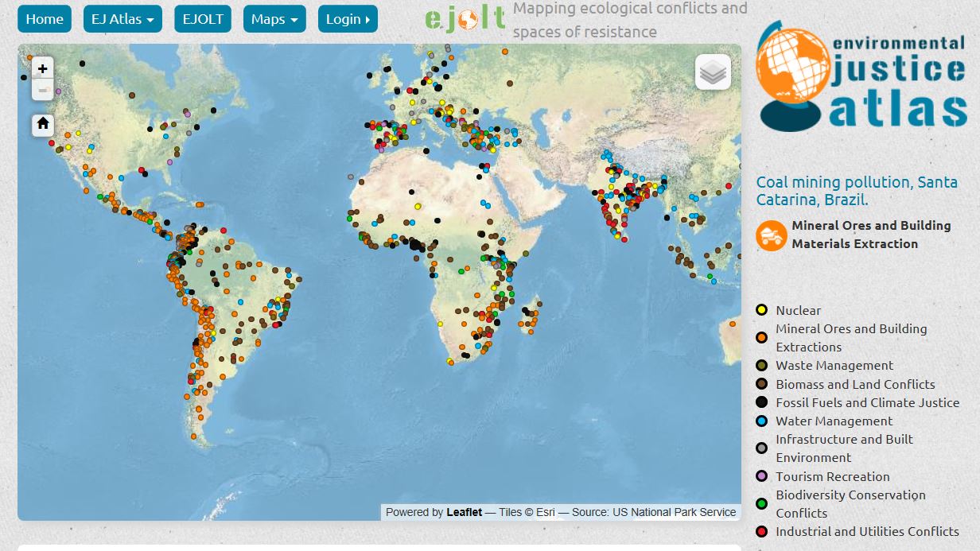Open the Leaflet attribution link

click(x=464, y=512)
